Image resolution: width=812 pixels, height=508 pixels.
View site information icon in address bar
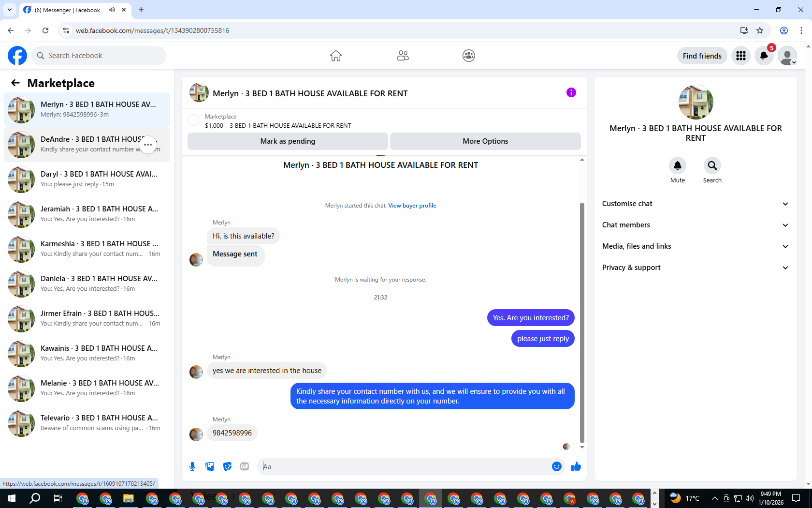(66, 30)
